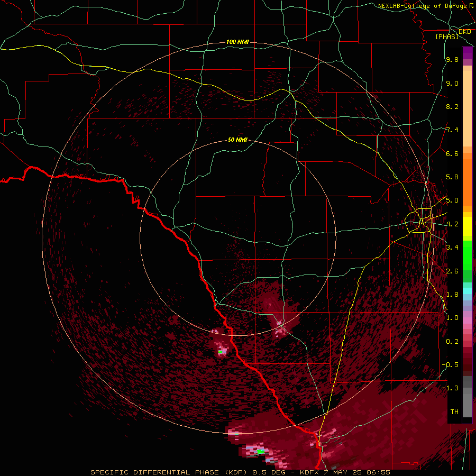476x476 pixels.
Task: Click the 7.4 value on the color scale
Action: (x=452, y=130)
